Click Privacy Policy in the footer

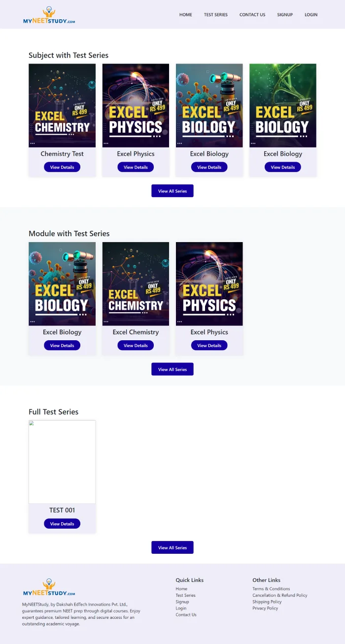click(x=265, y=608)
